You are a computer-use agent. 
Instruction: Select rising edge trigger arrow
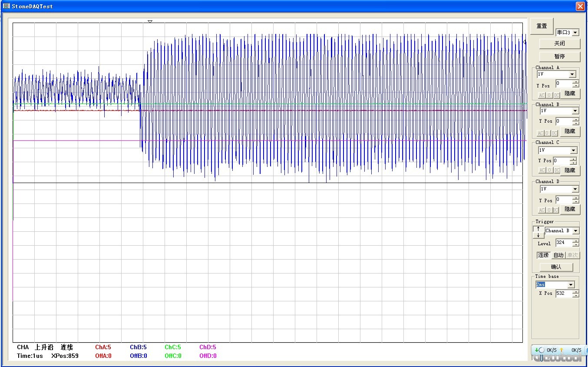[x=538, y=228]
